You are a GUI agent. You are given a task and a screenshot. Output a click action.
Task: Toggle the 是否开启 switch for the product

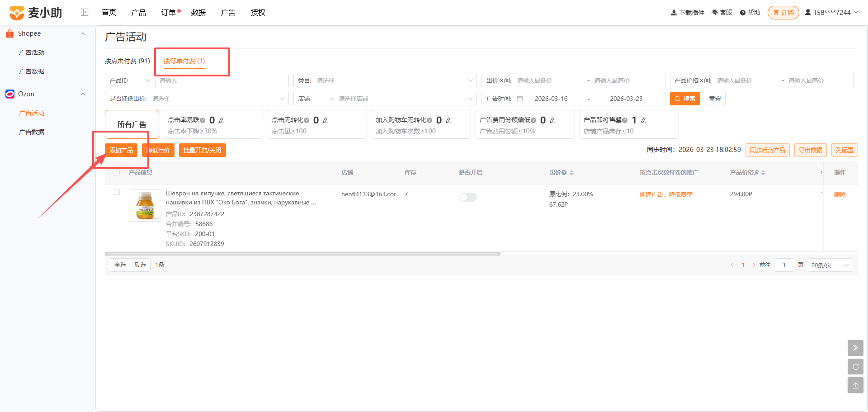click(x=468, y=197)
